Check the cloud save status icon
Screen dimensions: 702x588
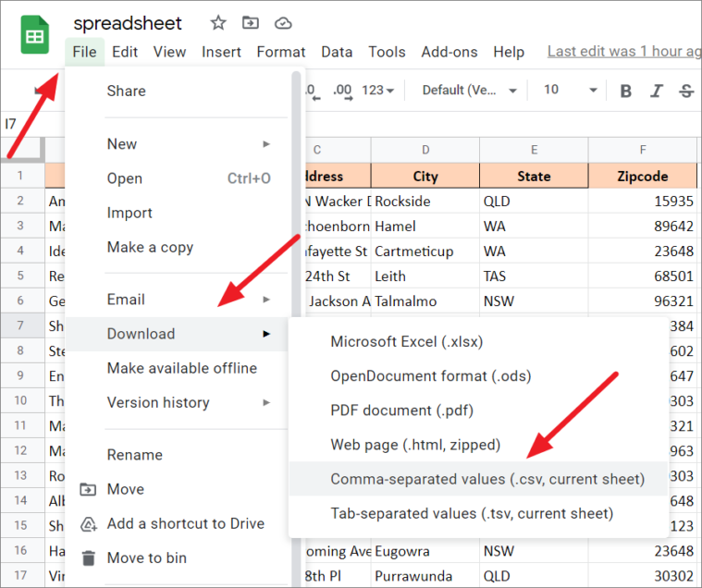tap(283, 23)
